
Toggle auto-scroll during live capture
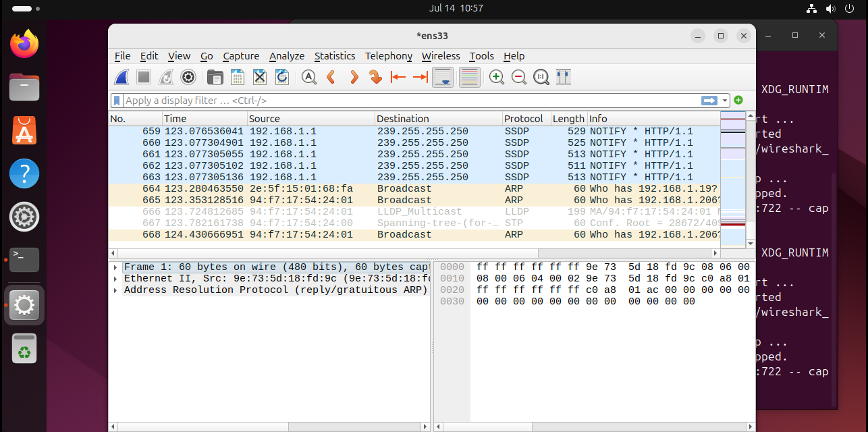tap(443, 77)
